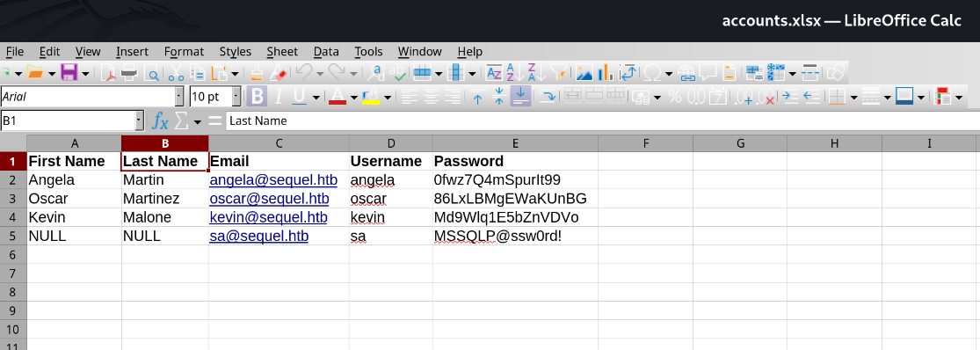
Task: Open the Special Character omega dropdown arrow
Action: point(669,74)
